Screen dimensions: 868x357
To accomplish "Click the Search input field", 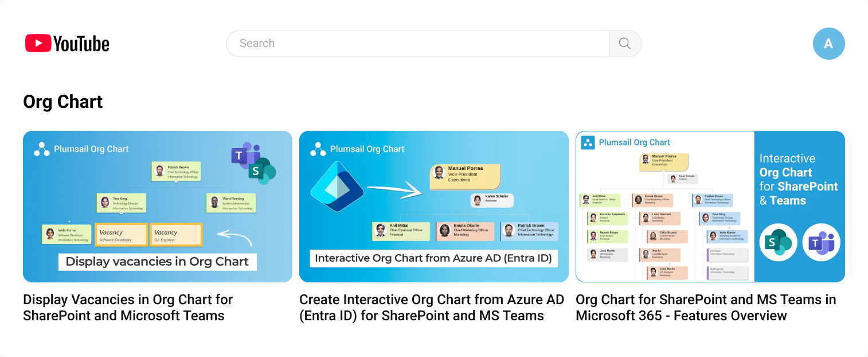I will point(418,44).
